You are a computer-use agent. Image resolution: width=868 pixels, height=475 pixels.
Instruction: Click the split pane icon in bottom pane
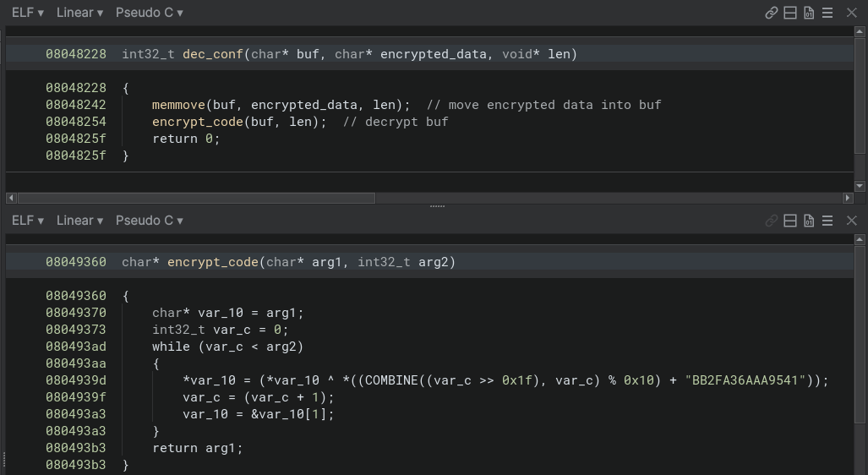[x=790, y=221]
